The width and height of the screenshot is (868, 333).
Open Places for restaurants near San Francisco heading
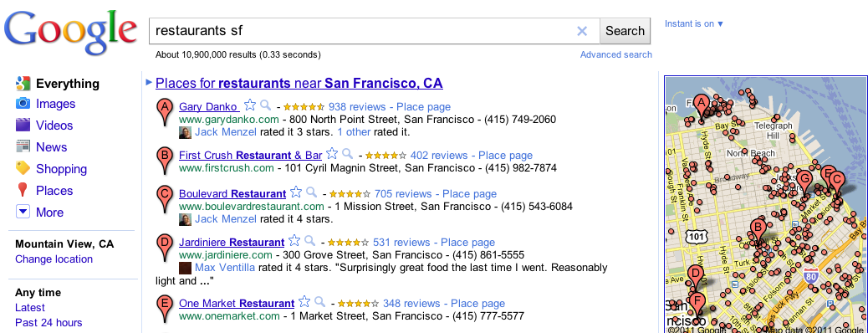(299, 83)
